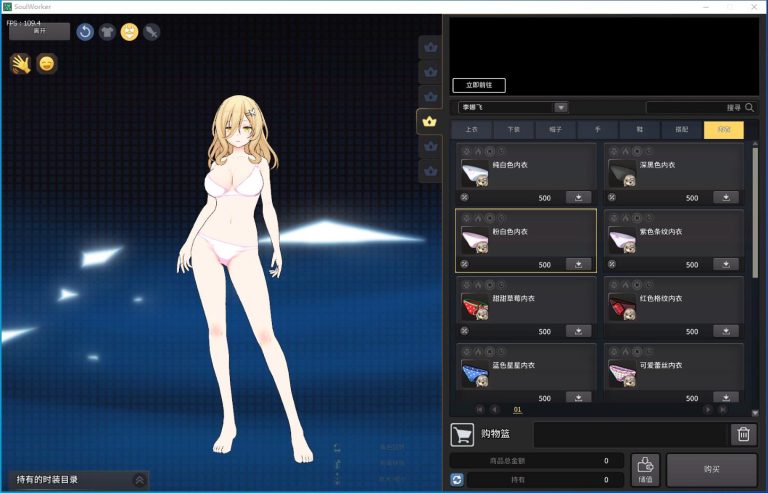Switch to the 上衣 tab

[x=472, y=130]
